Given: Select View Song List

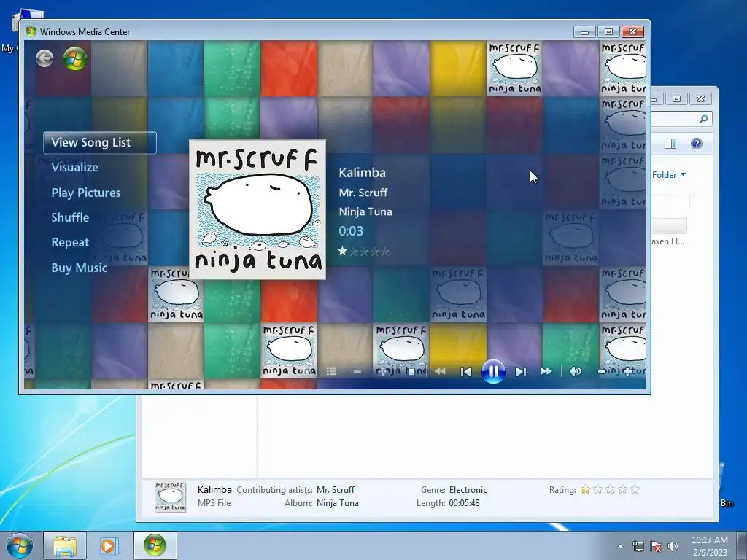Looking at the screenshot, I should tap(100, 142).
